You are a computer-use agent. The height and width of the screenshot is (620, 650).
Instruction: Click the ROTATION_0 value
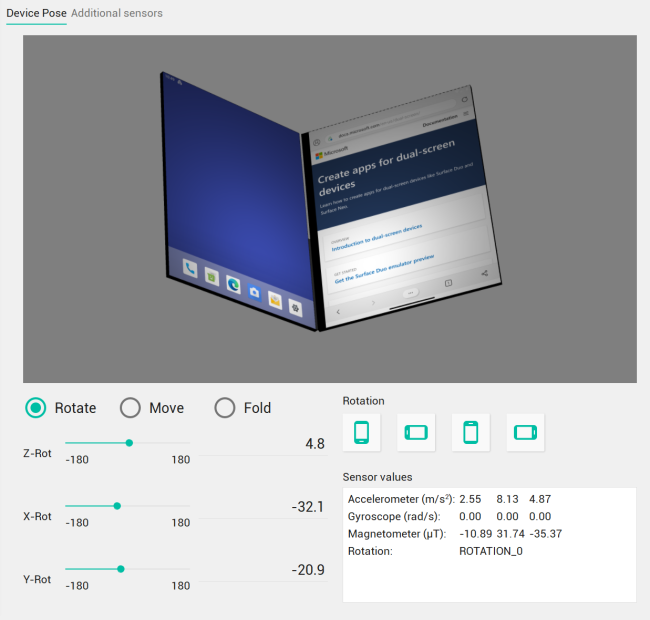[491, 551]
